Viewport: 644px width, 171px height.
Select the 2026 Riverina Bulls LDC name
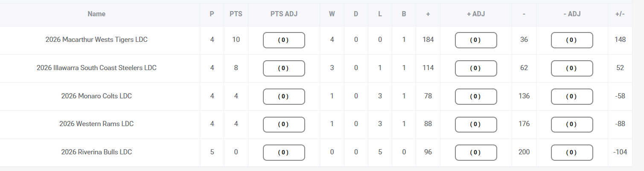96,152
